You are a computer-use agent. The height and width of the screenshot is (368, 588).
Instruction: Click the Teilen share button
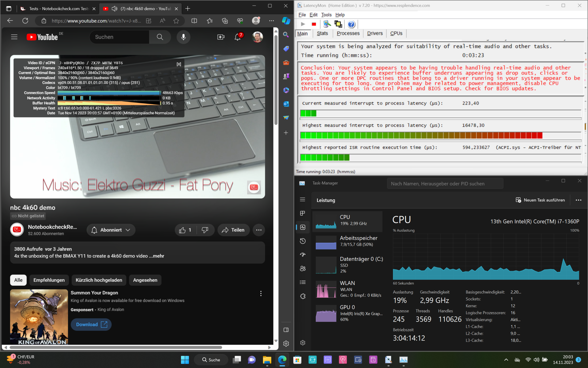(233, 230)
